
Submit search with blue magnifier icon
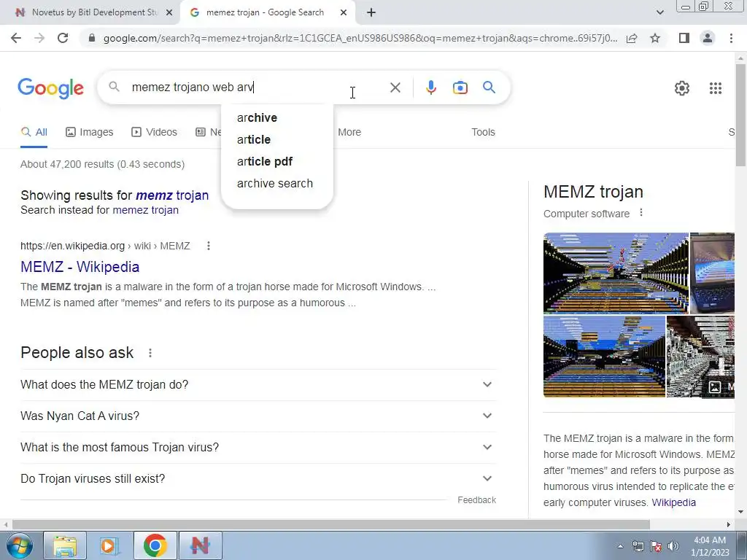pyautogui.click(x=489, y=87)
